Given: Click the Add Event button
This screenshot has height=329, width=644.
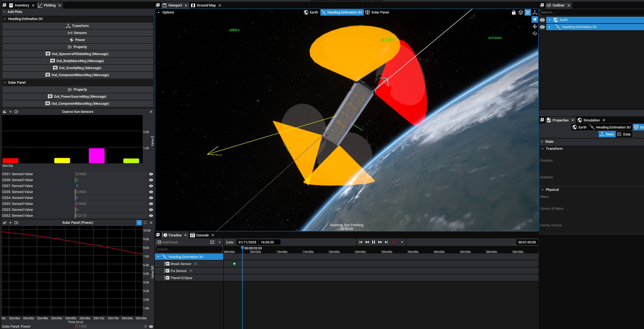Looking at the screenshot, I should click(167, 242).
